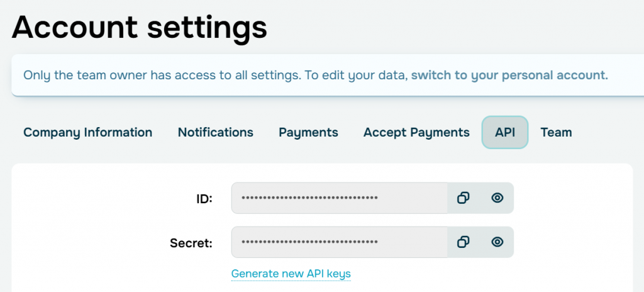
Task: Copy the API Secret to clipboard
Action: pos(463,242)
